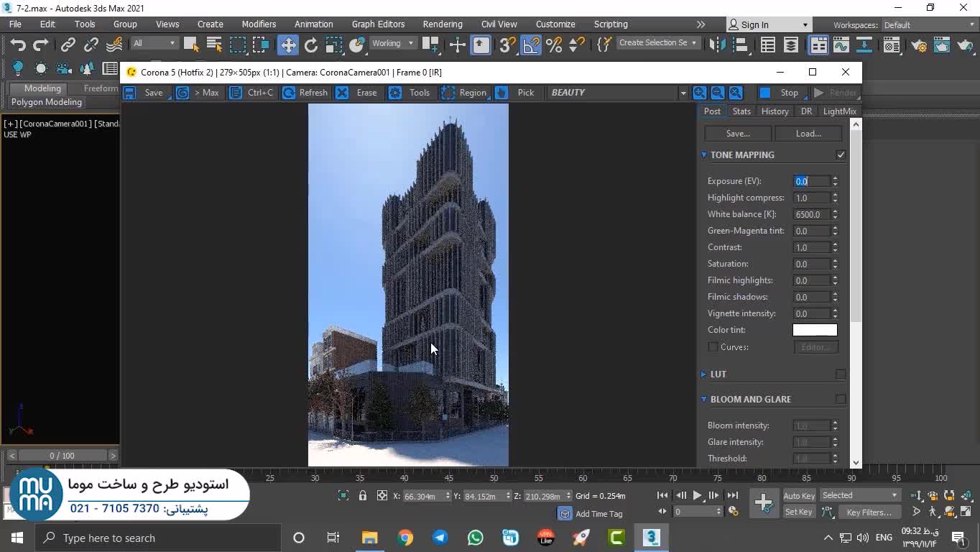Switch to the LightMix tab

(x=839, y=111)
